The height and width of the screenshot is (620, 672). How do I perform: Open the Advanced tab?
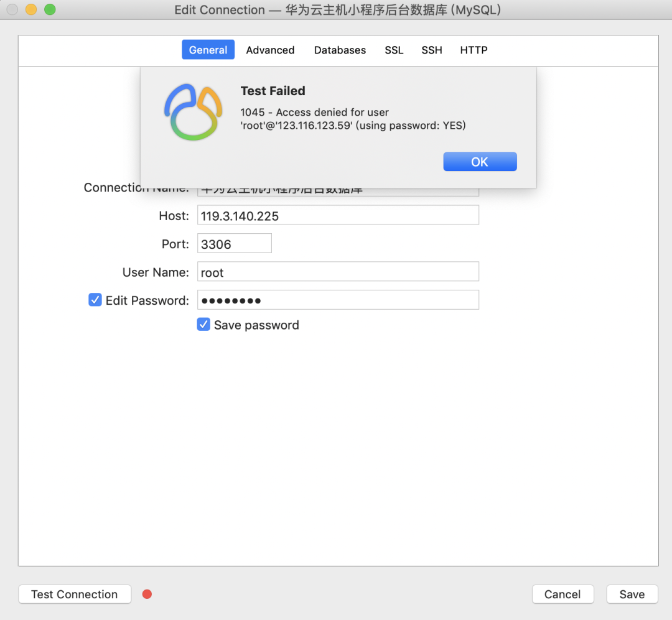270,50
